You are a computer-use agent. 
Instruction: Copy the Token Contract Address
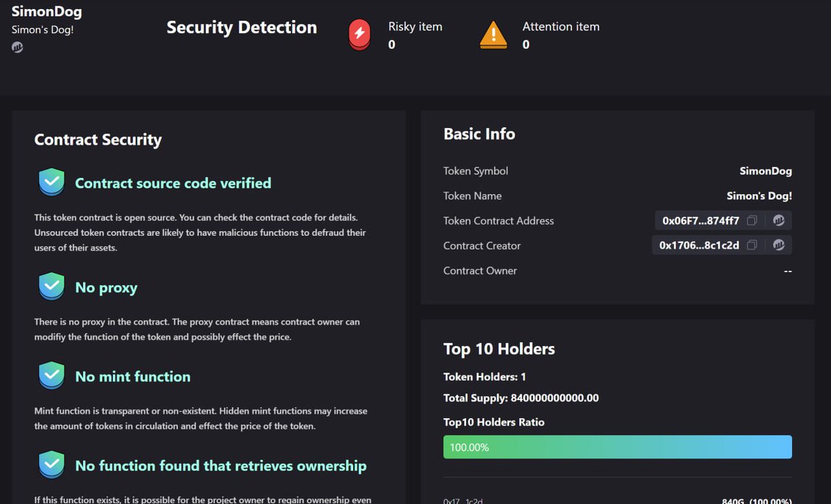[752, 221]
